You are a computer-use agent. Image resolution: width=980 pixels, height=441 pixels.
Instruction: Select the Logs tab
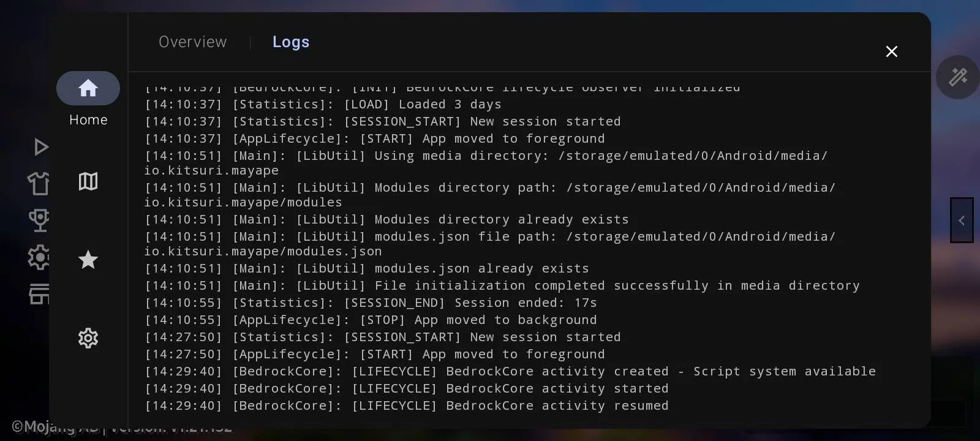click(x=291, y=42)
